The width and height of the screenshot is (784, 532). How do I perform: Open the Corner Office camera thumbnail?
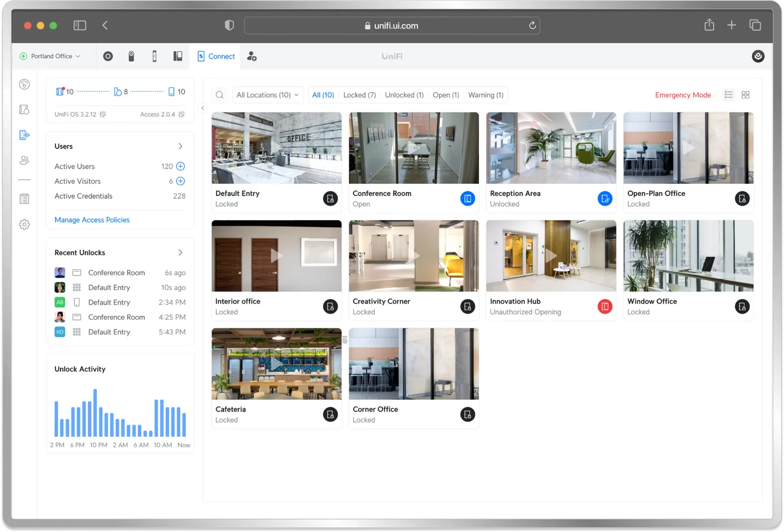tap(414, 364)
